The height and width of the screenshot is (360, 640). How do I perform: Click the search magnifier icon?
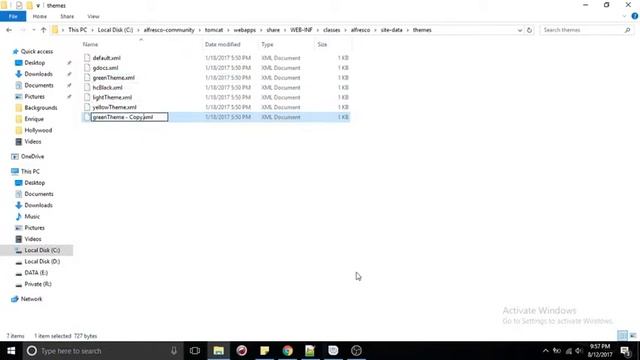[x=627, y=30]
